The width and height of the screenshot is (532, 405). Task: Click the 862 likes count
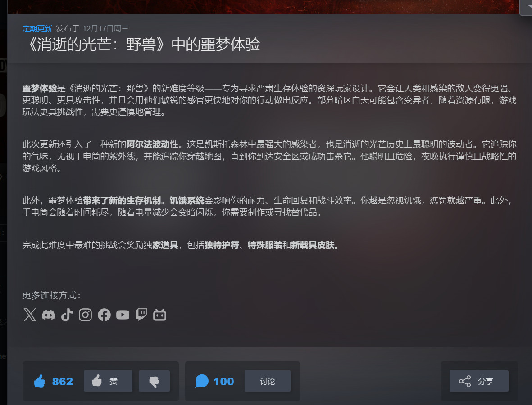point(63,381)
